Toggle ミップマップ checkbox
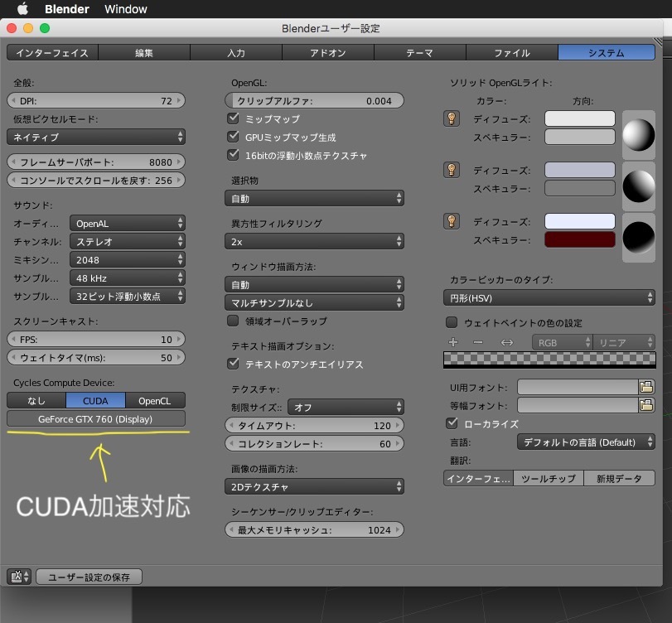 point(233,118)
